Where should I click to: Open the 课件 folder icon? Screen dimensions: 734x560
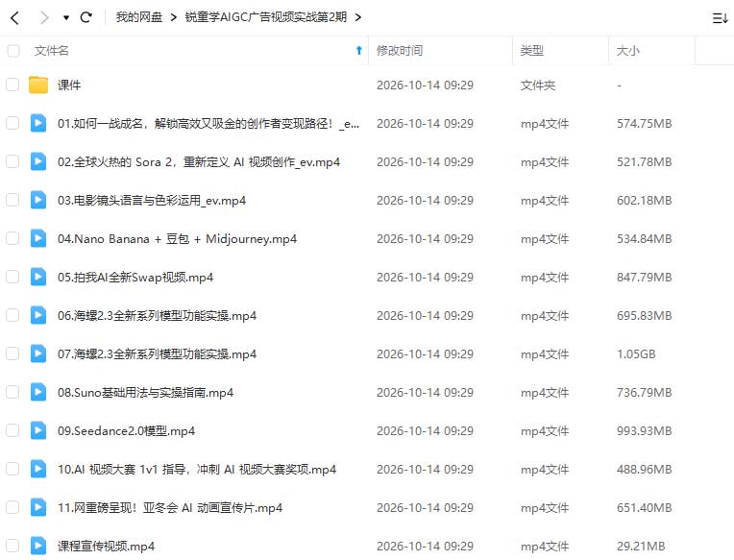tap(38, 85)
